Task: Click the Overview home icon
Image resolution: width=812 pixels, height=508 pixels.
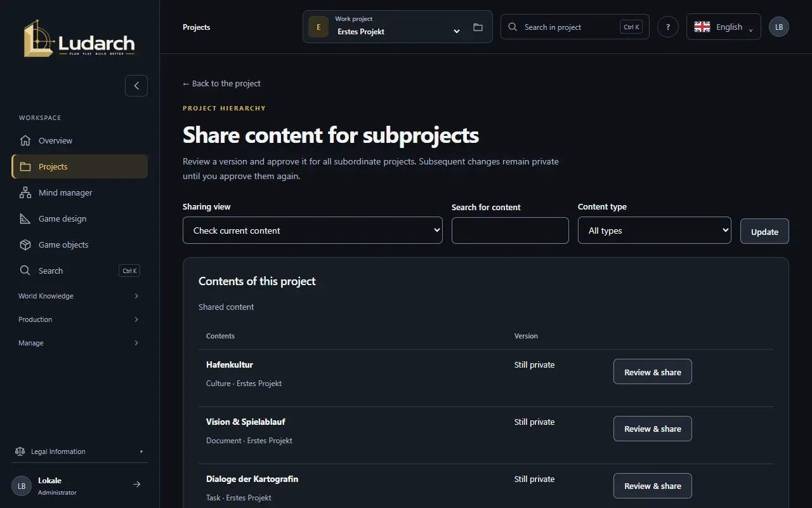Action: tap(25, 140)
